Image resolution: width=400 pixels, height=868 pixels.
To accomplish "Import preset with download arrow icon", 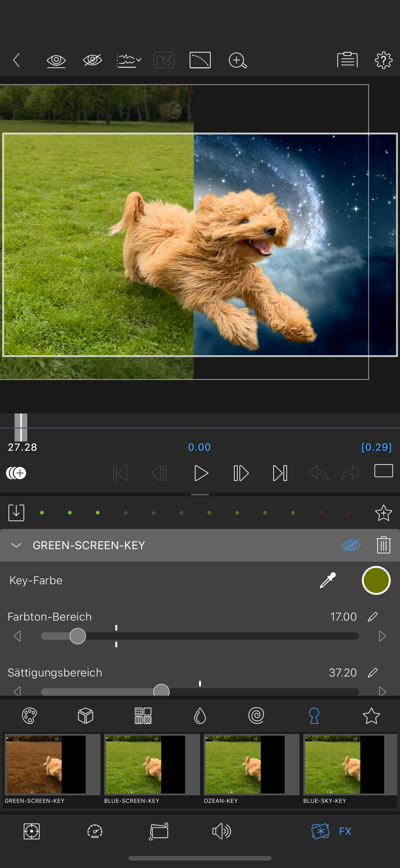I will (16, 513).
